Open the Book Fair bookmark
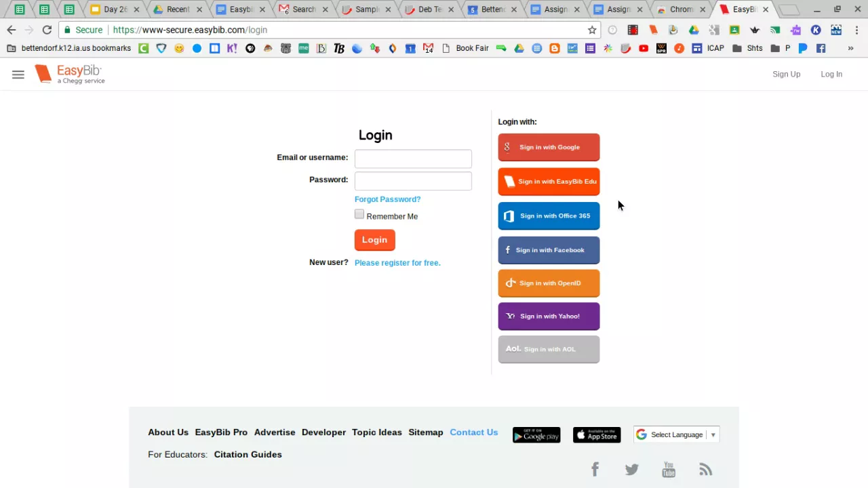Screen dimensions: 868x488 [465, 48]
